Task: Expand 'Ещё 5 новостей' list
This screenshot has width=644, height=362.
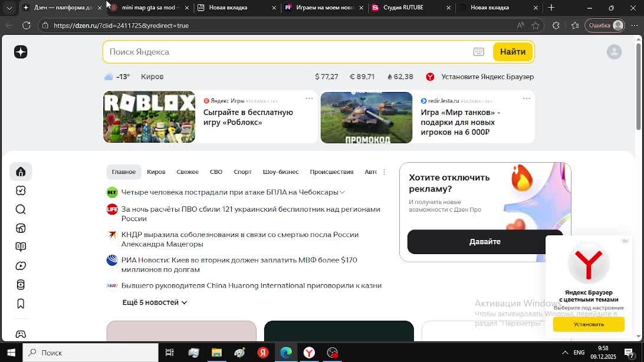Action: coord(155,302)
